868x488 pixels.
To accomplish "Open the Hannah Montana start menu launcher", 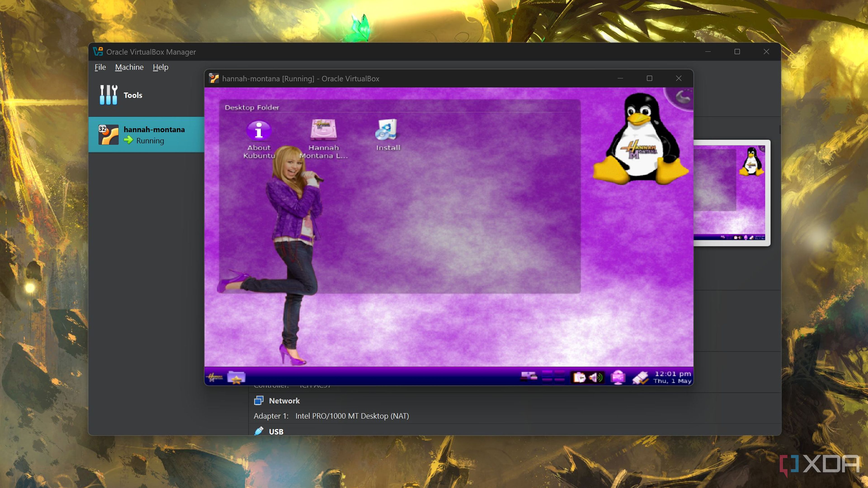I will (x=214, y=377).
